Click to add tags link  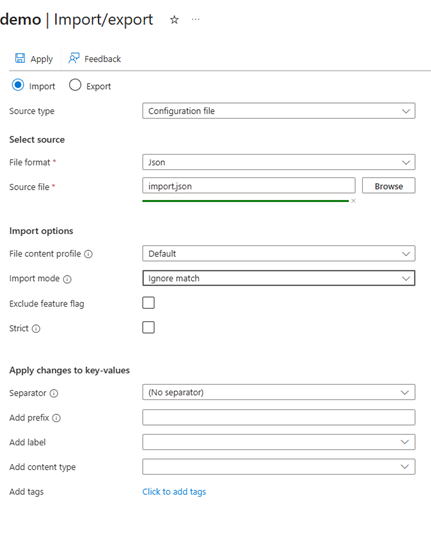coord(174,491)
